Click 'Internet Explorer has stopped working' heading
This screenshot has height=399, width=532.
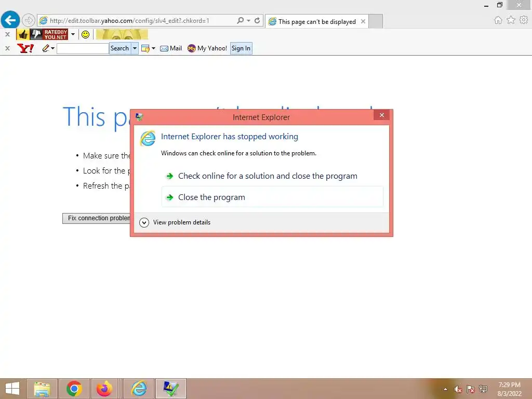coord(229,137)
